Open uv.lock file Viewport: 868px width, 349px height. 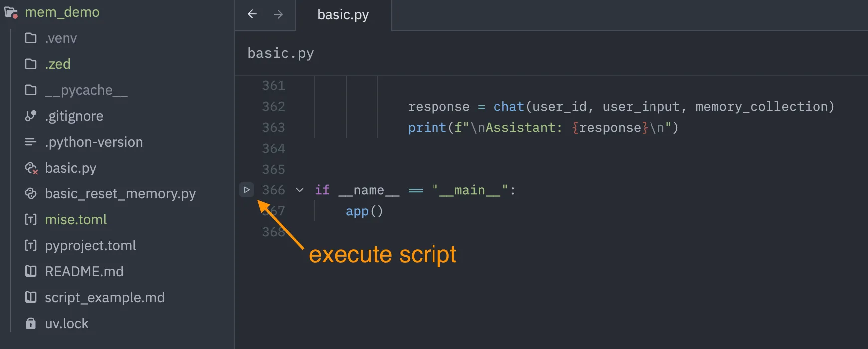(67, 324)
